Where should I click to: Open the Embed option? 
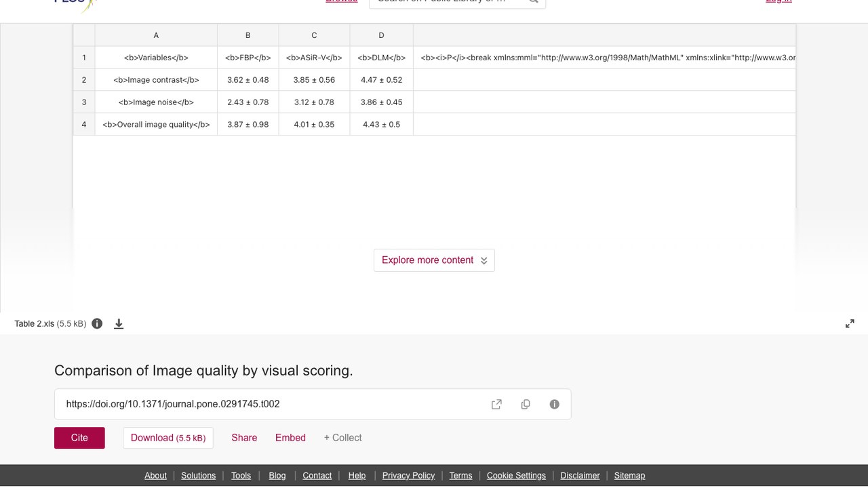(290, 438)
